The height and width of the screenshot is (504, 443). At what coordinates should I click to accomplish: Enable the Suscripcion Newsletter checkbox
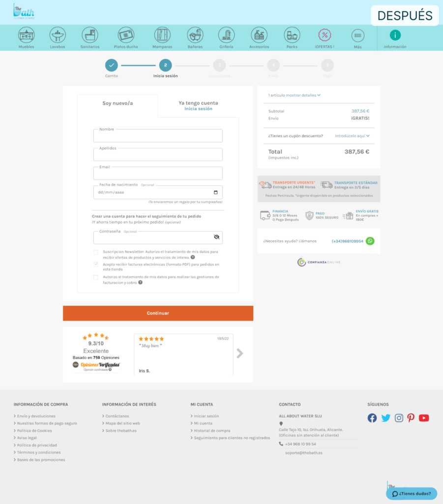coord(96,252)
